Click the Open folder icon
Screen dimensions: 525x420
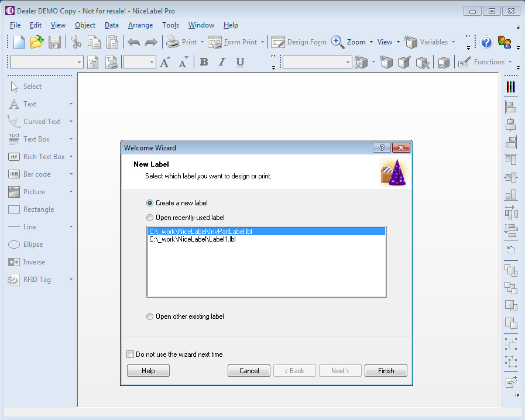tap(37, 42)
